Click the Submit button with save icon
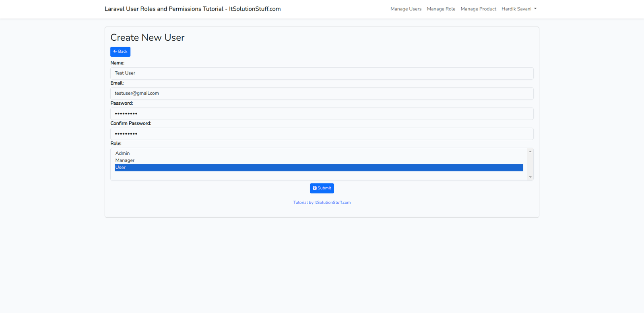Viewport: 644px width, 313px height. pyautogui.click(x=322, y=188)
